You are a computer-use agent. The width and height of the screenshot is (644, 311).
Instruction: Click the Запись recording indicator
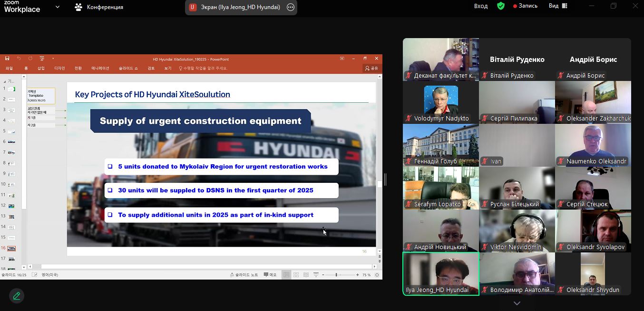point(525,6)
